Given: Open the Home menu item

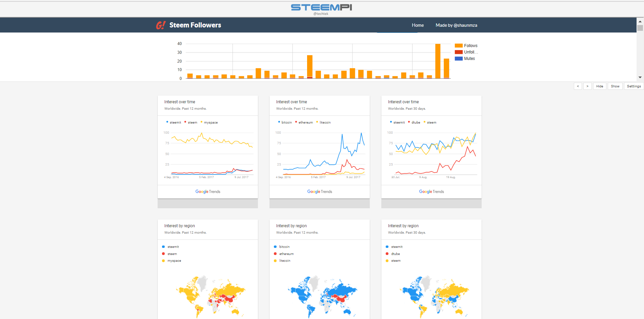Looking at the screenshot, I should click(x=418, y=25).
